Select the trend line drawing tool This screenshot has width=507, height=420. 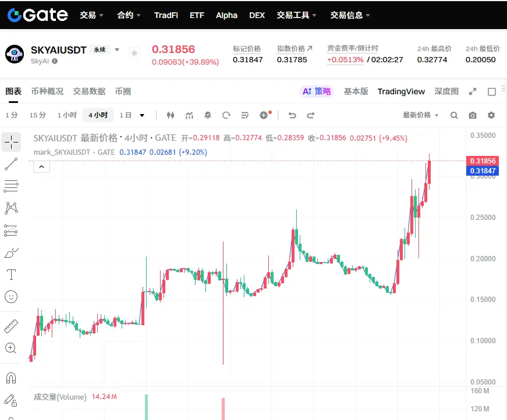[x=11, y=164]
